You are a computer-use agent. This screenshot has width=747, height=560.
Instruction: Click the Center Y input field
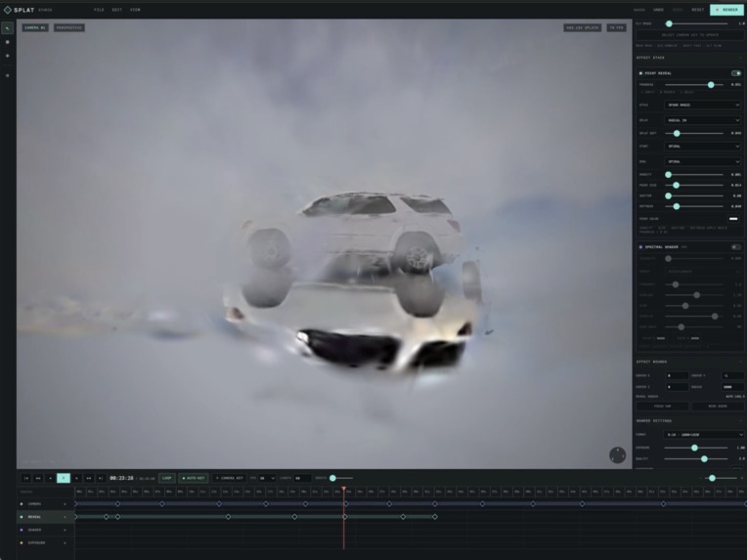732,375
